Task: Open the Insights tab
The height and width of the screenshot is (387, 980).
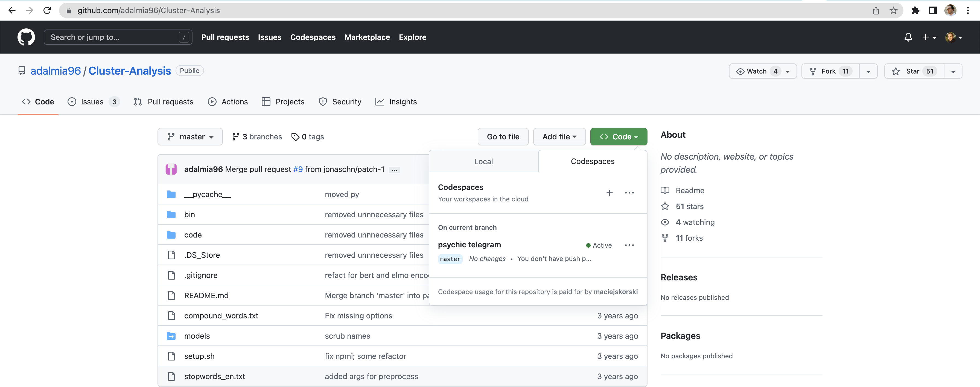Action: tap(396, 101)
